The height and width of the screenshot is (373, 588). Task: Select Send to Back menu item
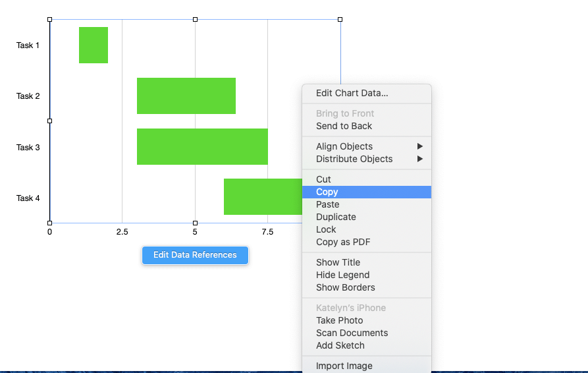pos(344,126)
